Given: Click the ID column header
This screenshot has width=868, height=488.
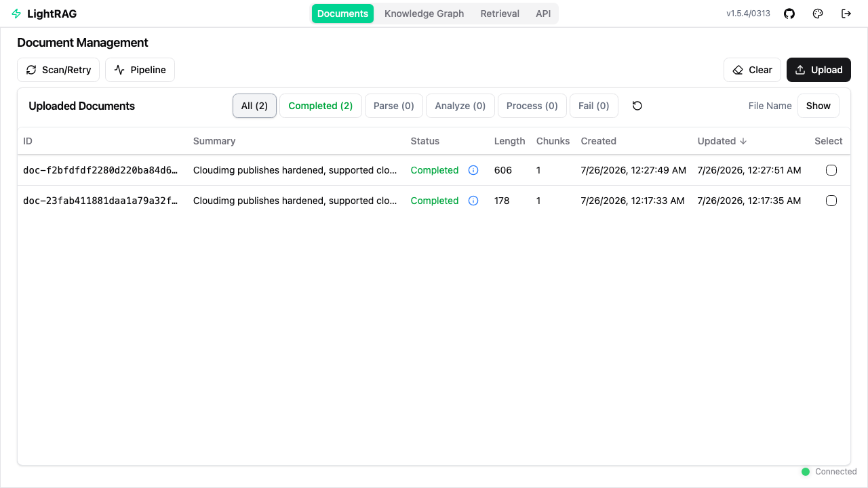Looking at the screenshot, I should (28, 141).
